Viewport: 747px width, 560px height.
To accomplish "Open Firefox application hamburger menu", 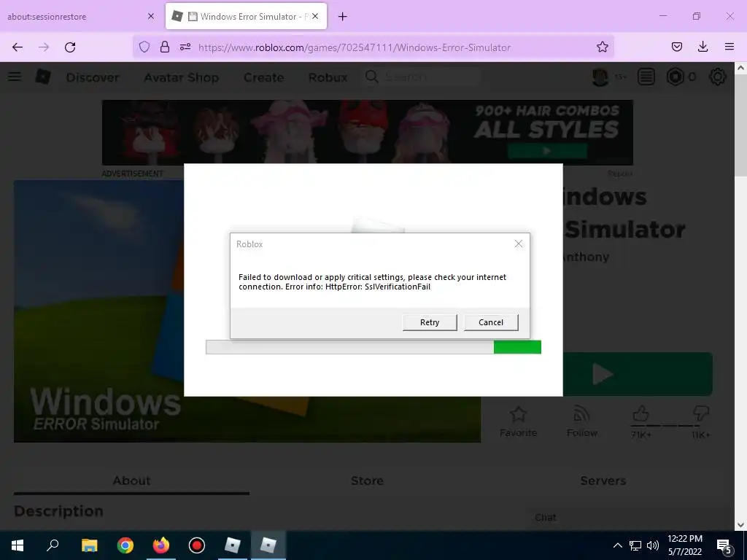I will tap(729, 47).
